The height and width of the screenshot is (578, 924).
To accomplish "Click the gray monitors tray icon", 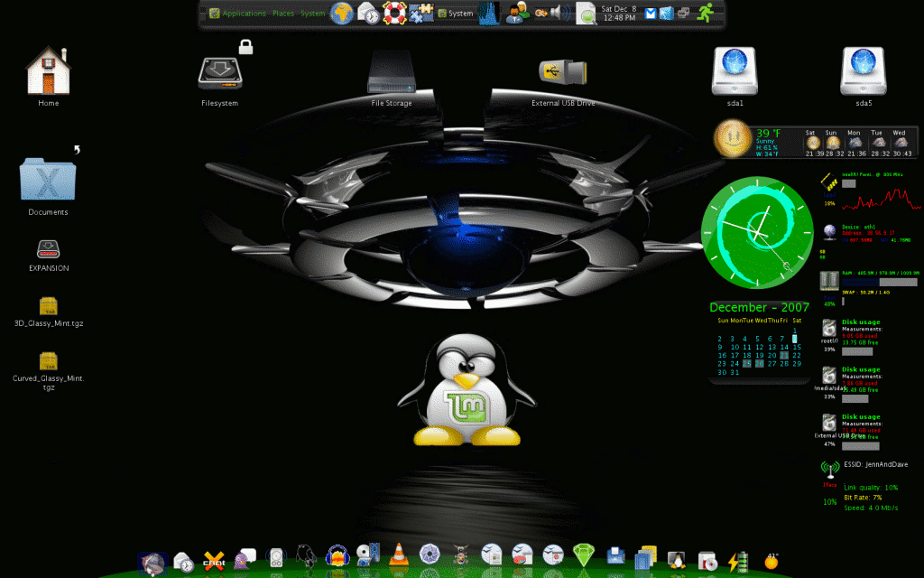I will [x=684, y=13].
